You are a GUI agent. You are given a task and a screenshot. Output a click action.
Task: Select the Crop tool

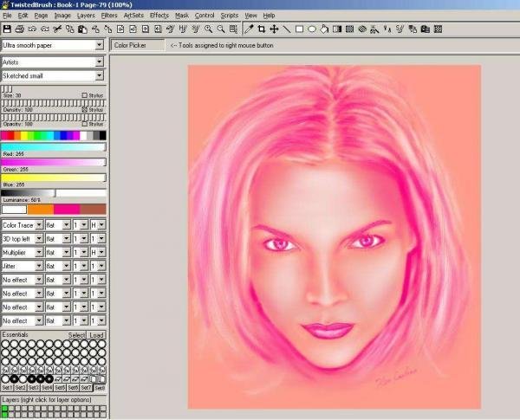click(x=262, y=29)
